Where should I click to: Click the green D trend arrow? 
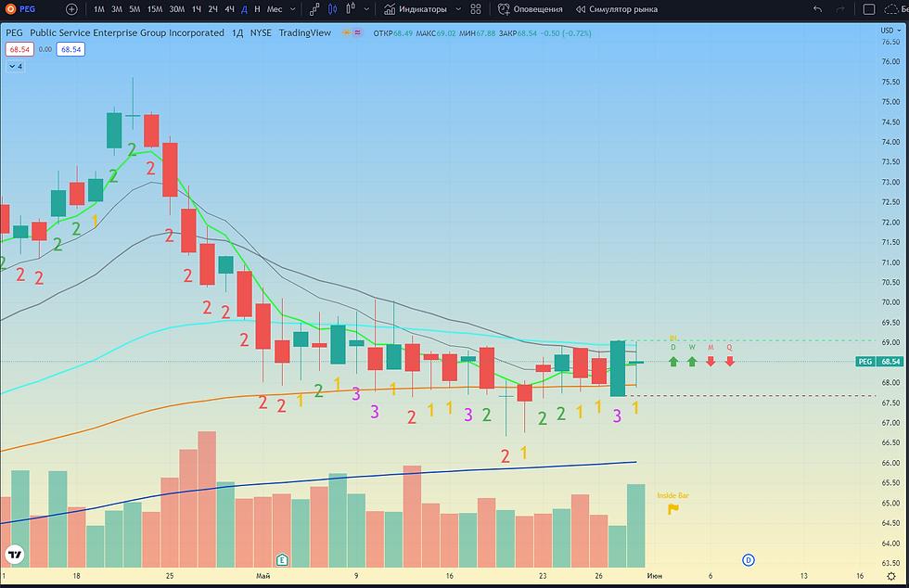tap(673, 362)
